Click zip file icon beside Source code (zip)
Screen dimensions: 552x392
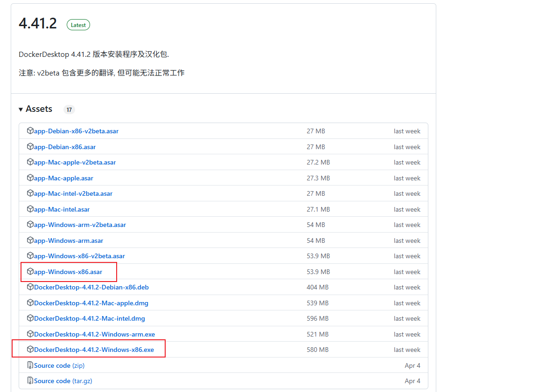[30, 365]
